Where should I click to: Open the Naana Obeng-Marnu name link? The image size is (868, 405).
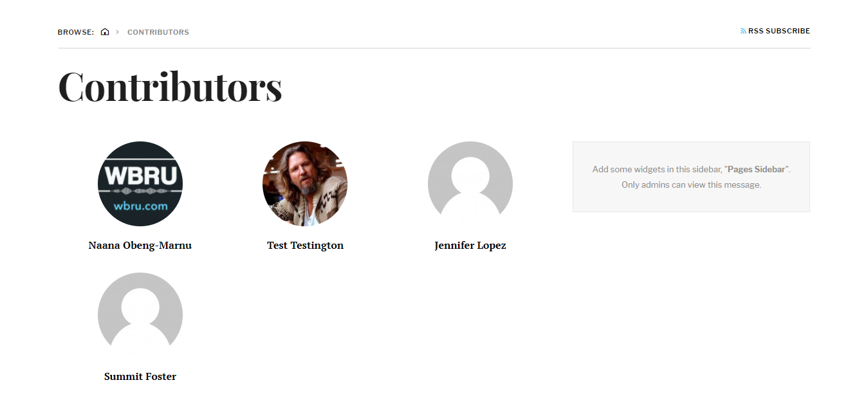140,246
